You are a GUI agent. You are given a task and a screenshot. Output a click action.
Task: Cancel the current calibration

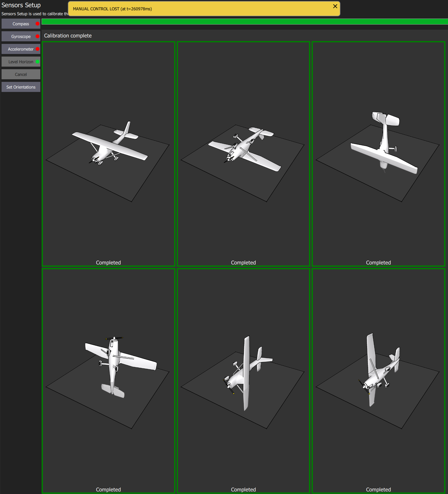point(21,74)
